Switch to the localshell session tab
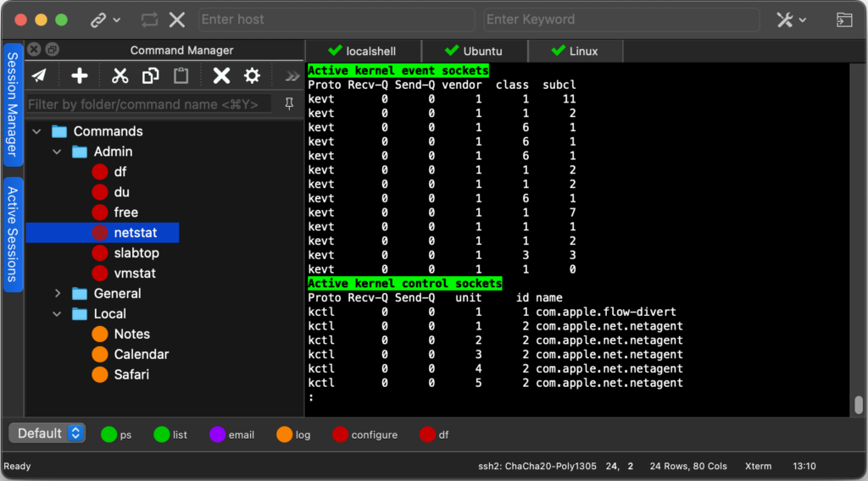The width and height of the screenshot is (868, 481). click(x=362, y=51)
